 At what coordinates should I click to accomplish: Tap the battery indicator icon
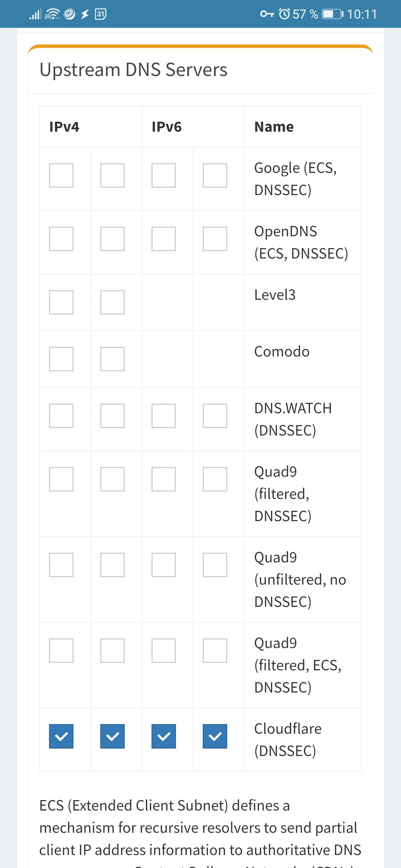click(x=333, y=14)
